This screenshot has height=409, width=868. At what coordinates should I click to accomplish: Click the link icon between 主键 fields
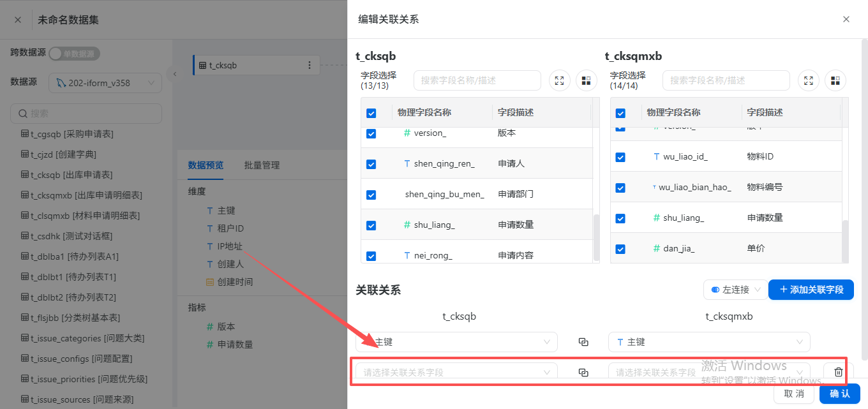[583, 342]
